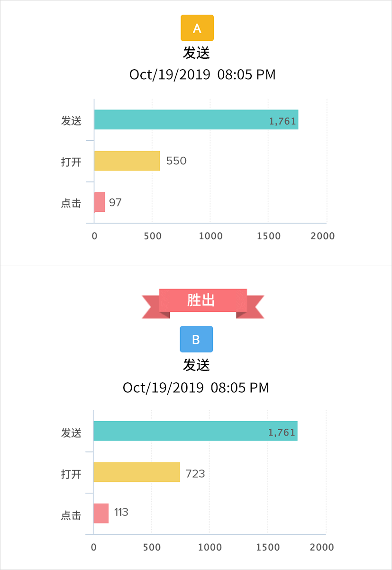The height and width of the screenshot is (570, 392).
Task: Select the yellow 打开 bar showing 723
Action: click(137, 472)
